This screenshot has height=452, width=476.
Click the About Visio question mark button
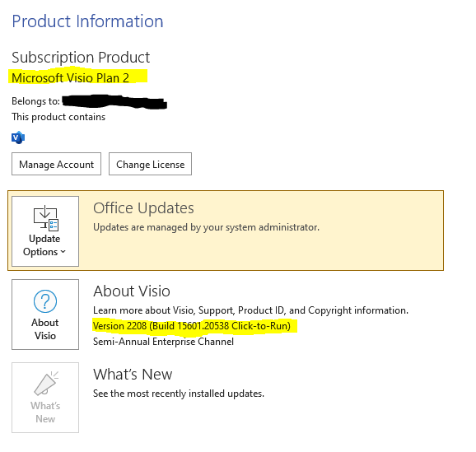point(45,315)
